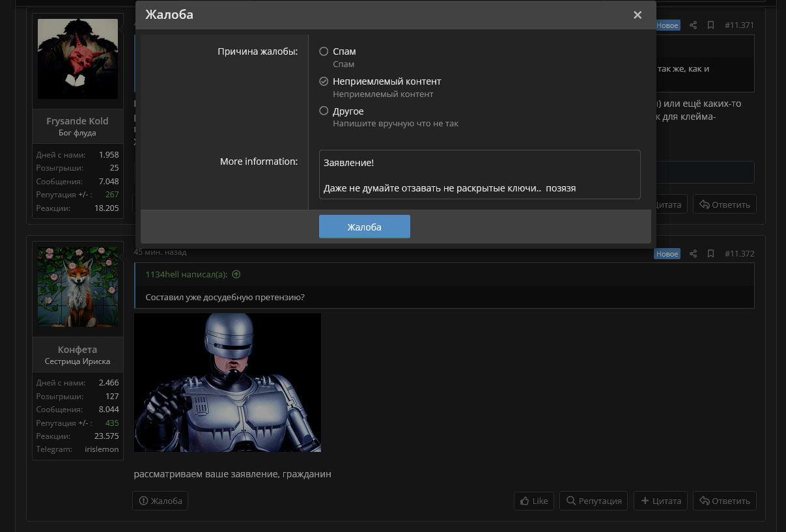
Task: Click Конфета's Розыгрыши count 127
Action: coord(112,397)
